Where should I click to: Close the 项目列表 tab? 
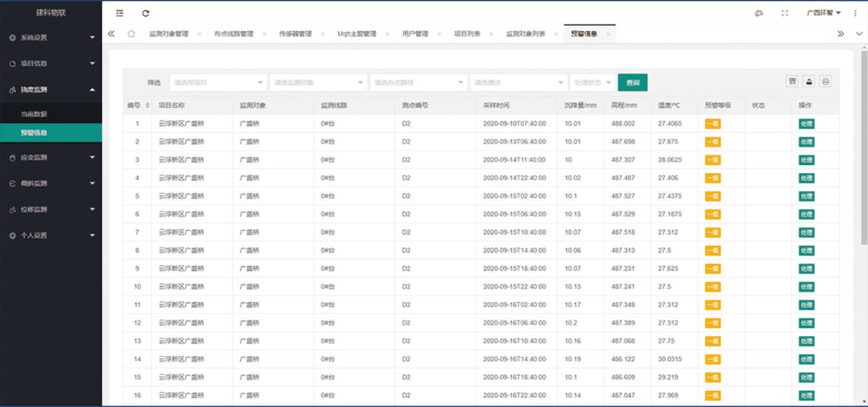(491, 34)
